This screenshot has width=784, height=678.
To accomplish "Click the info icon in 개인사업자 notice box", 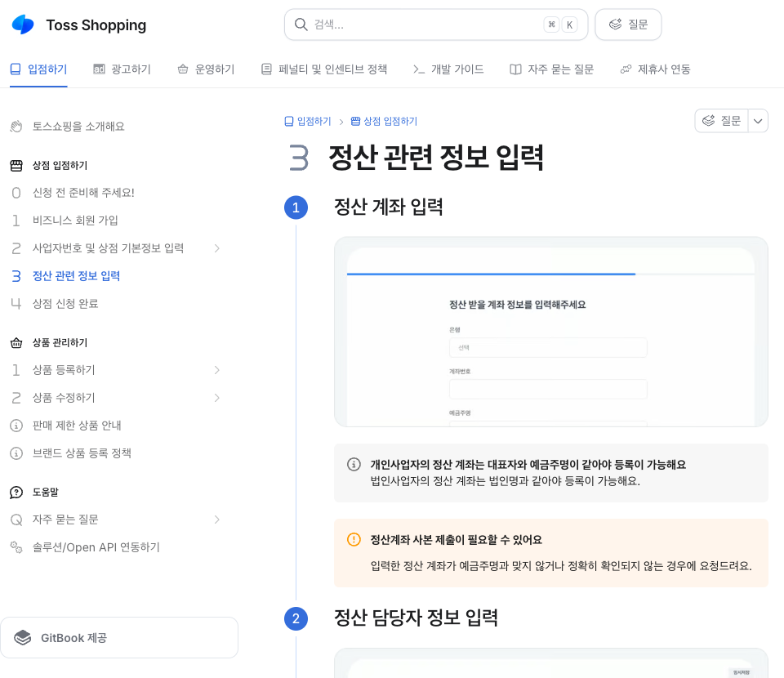I will (354, 465).
